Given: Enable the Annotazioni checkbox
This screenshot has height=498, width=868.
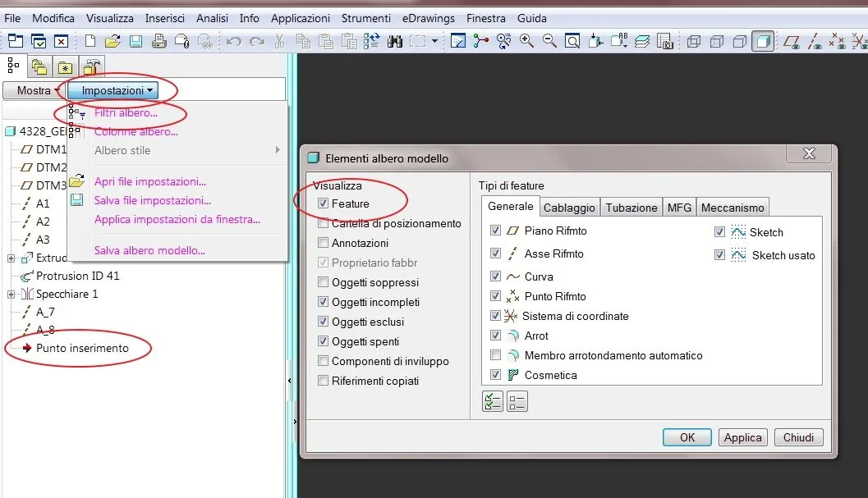Looking at the screenshot, I should pyautogui.click(x=324, y=243).
